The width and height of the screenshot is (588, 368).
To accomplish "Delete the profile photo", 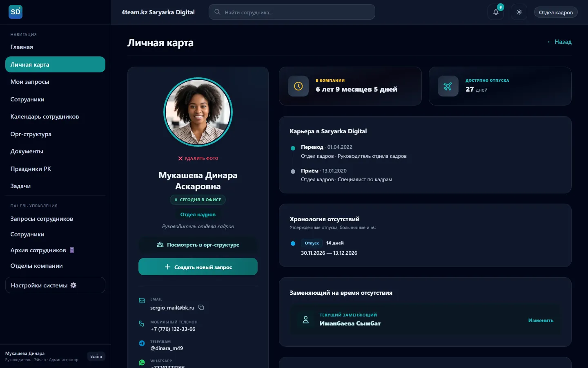I will tap(198, 158).
